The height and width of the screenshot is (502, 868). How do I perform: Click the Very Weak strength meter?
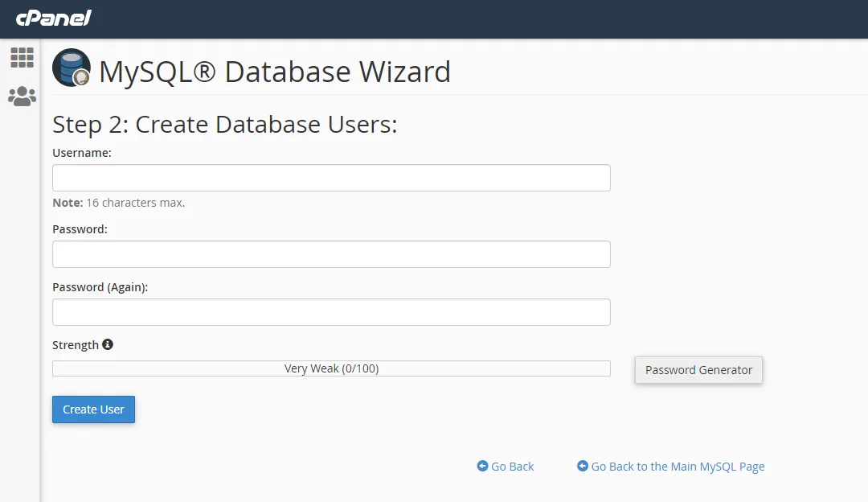(x=331, y=368)
